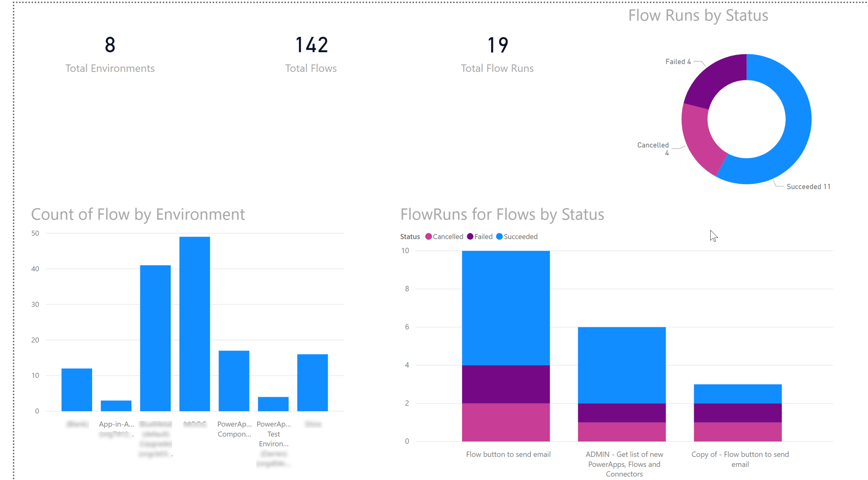Click the Count of Flow by Environment title
Viewport: 868px width, 480px height.
point(138,214)
